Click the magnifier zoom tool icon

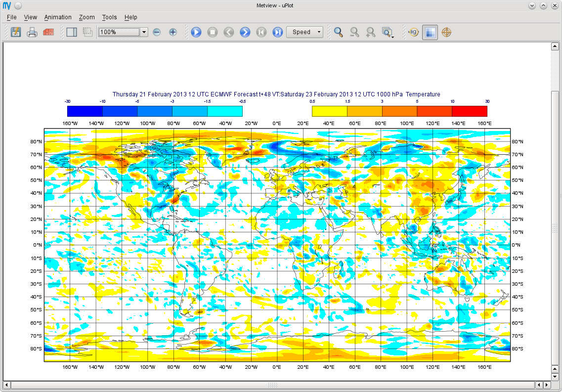[338, 32]
